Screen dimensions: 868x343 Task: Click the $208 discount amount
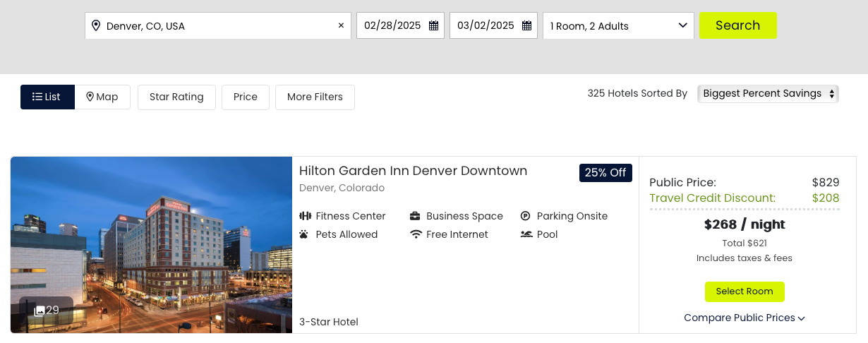(826, 198)
